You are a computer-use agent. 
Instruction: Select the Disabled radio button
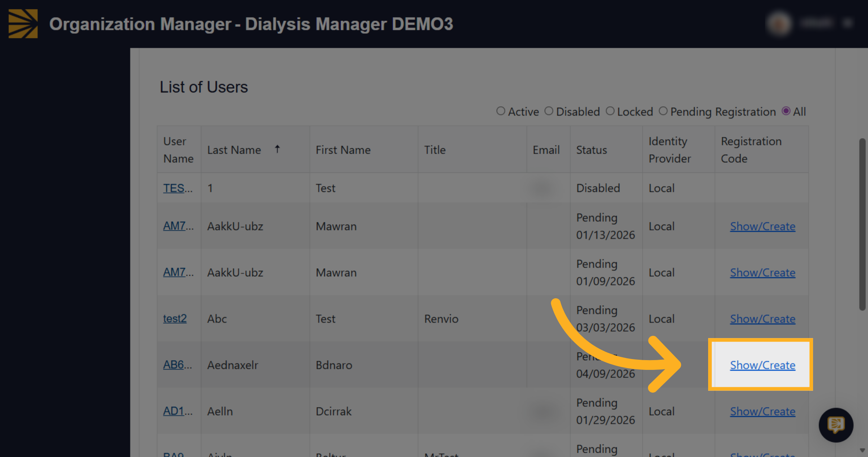tap(549, 111)
